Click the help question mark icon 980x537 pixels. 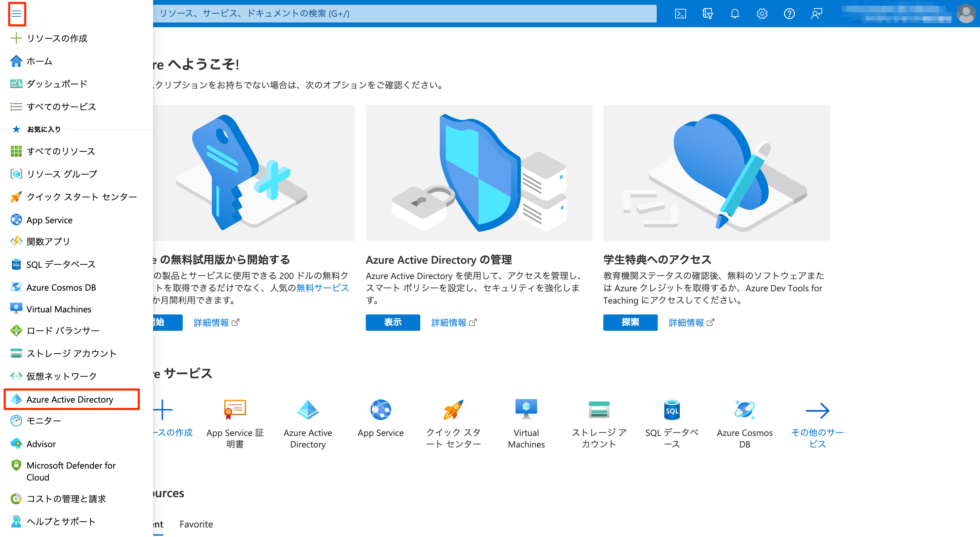(x=789, y=14)
